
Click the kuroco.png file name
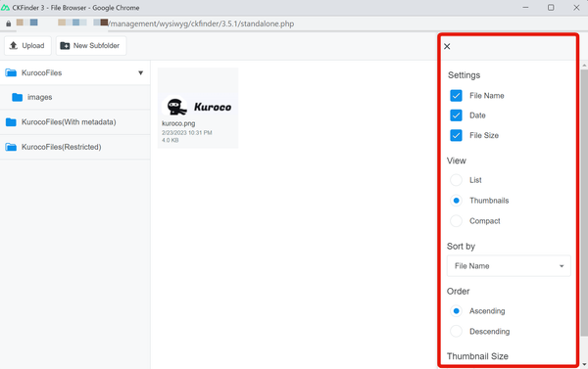(178, 123)
